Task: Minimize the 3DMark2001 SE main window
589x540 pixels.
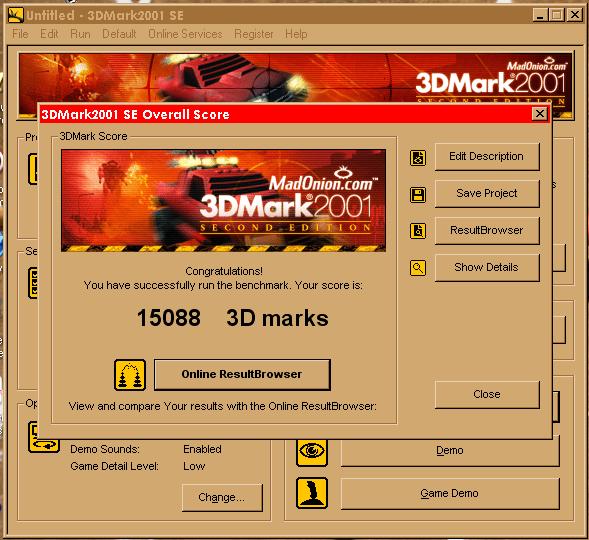Action: [540, 15]
